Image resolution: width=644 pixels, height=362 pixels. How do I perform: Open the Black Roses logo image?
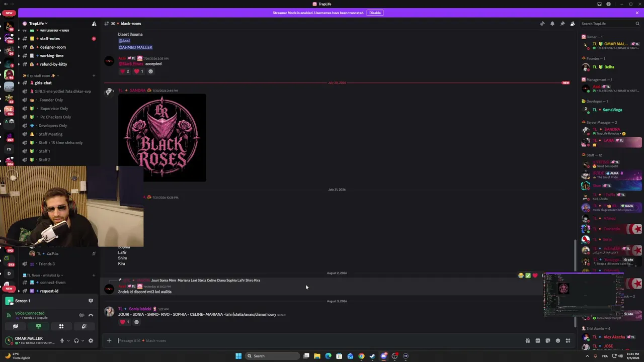tap(162, 137)
